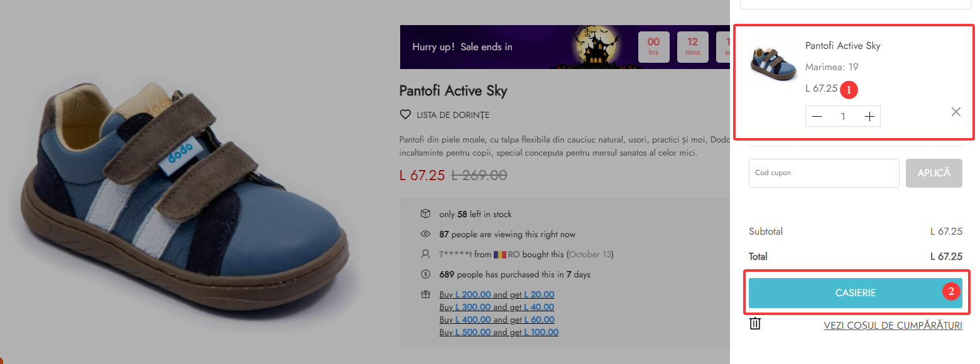Decrease quantity with the minus button
This screenshot has height=364, width=980.
tap(817, 116)
